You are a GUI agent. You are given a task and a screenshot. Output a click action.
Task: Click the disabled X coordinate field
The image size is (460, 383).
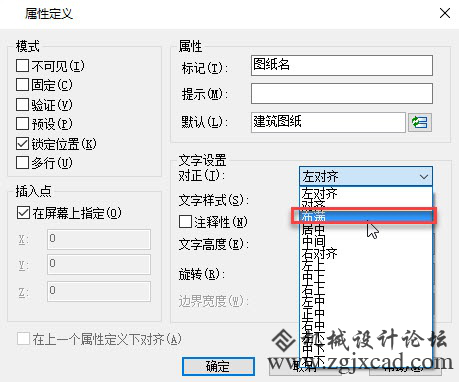(x=99, y=239)
